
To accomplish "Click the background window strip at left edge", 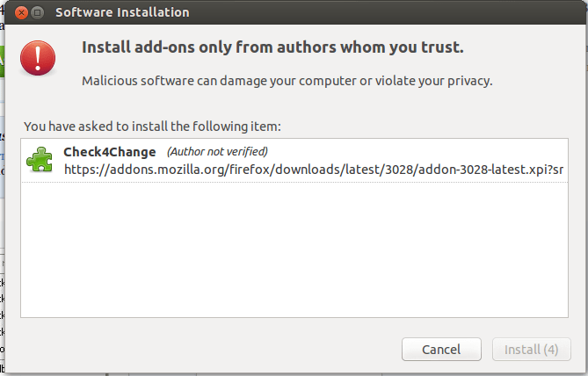I will (3, 220).
